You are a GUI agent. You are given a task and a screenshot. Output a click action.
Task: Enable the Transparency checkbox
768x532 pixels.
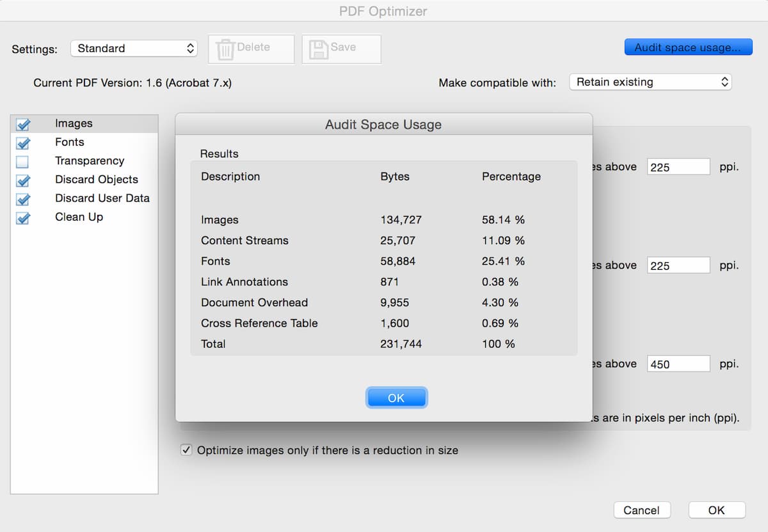click(x=23, y=162)
